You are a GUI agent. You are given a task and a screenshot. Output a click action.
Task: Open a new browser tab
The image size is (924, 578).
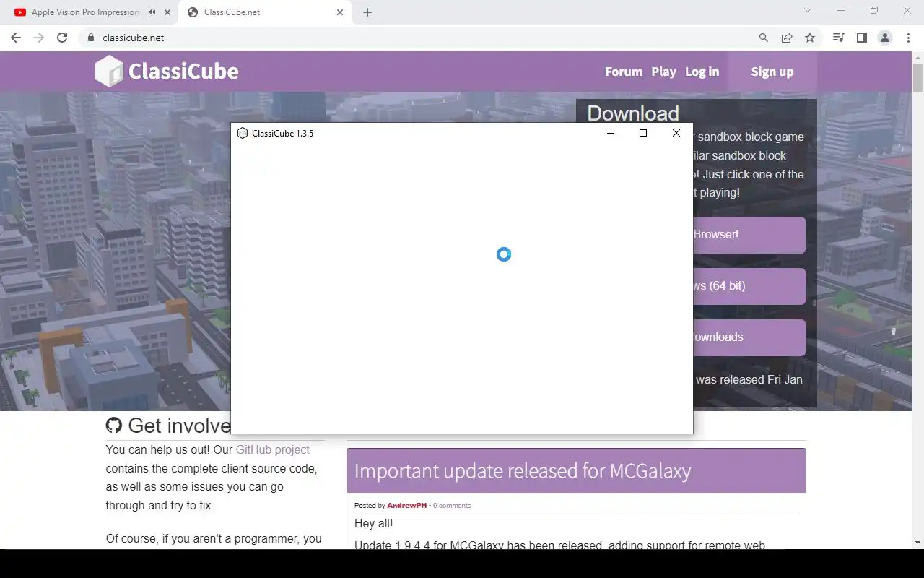[367, 12]
